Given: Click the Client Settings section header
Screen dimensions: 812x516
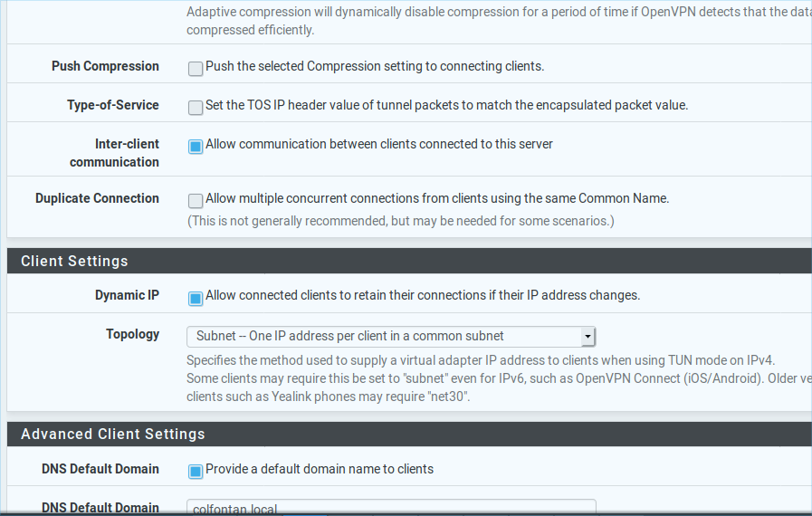Looking at the screenshot, I should pyautogui.click(x=74, y=261).
